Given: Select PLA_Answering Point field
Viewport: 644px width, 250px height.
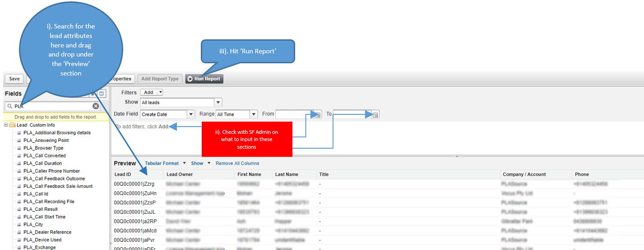Looking at the screenshot, I should (x=46, y=141).
